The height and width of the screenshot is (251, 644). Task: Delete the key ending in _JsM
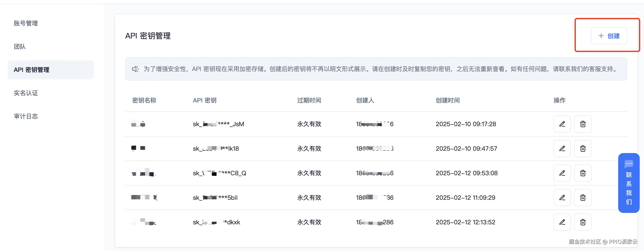click(582, 124)
